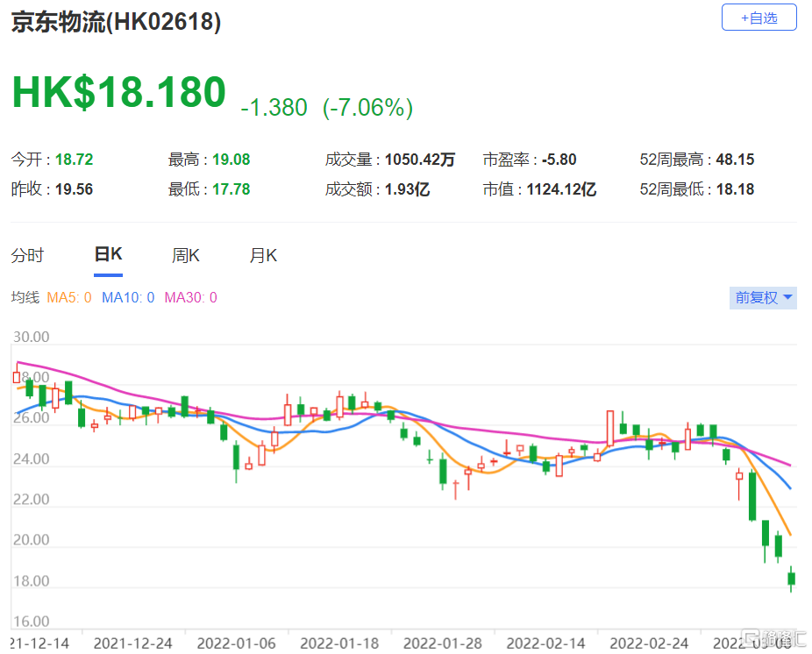Screen dimensions: 812x654
Task: Click the 2022-01-06 date label
Action: (x=236, y=643)
